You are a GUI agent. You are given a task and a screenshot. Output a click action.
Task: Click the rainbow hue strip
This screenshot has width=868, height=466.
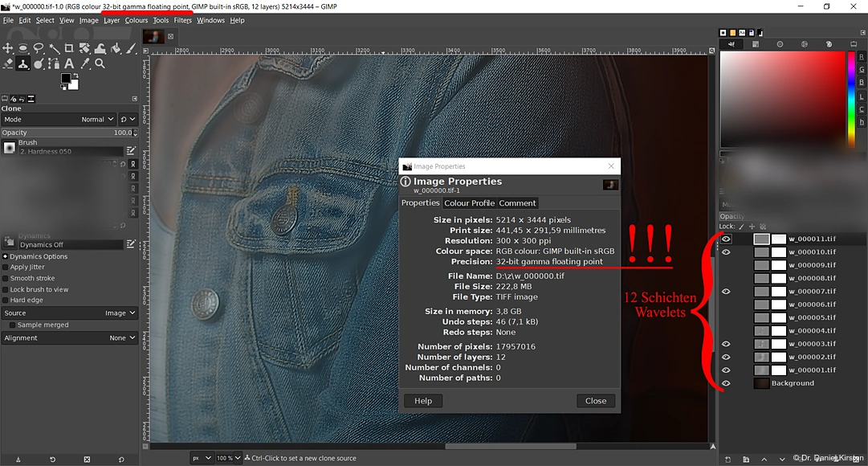(x=851, y=99)
